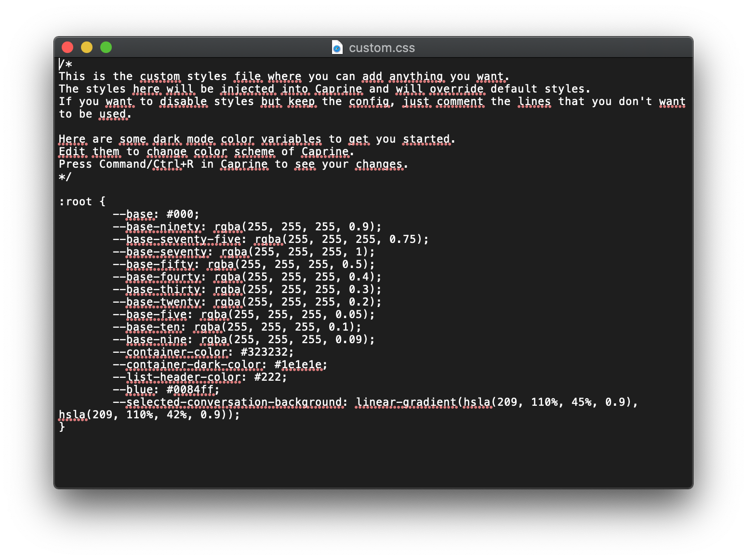Click the '--blue: #0084ff' line

(x=166, y=389)
